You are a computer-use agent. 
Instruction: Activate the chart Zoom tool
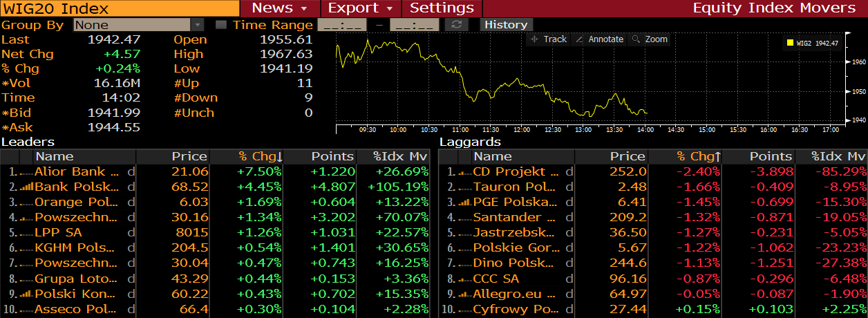click(x=650, y=39)
